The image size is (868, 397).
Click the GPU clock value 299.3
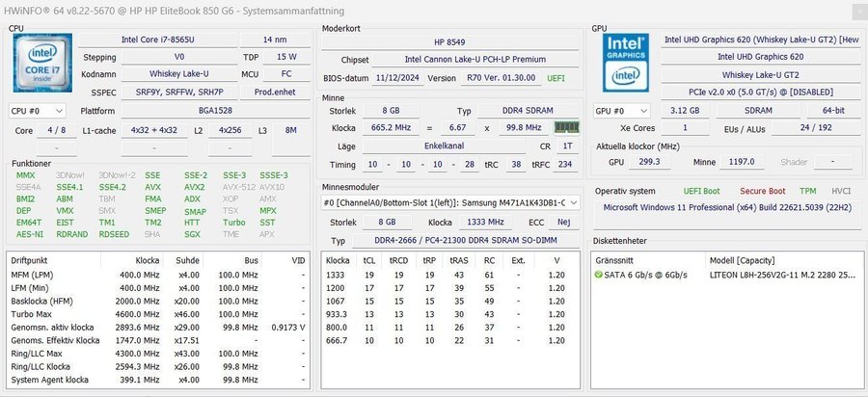click(x=650, y=162)
